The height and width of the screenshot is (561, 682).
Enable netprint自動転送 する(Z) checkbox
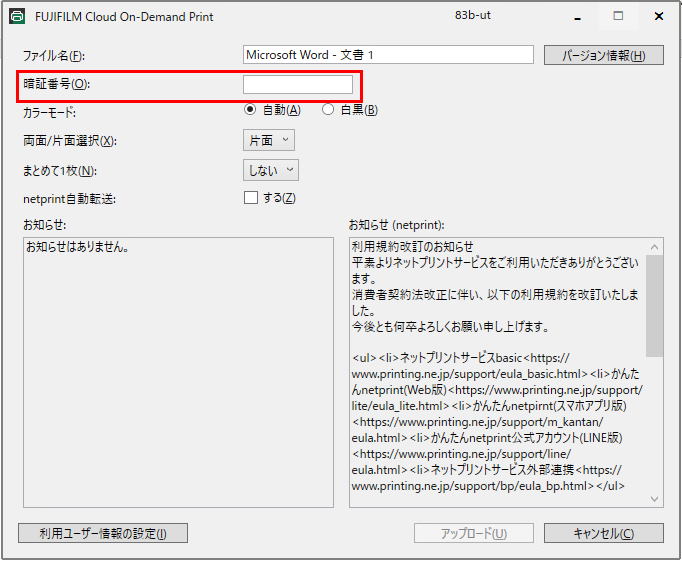[x=251, y=198]
